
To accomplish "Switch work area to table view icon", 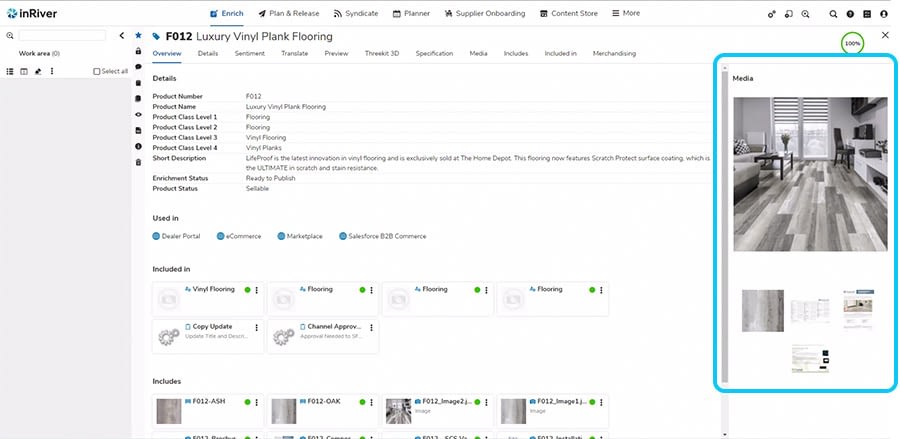I will [24, 71].
